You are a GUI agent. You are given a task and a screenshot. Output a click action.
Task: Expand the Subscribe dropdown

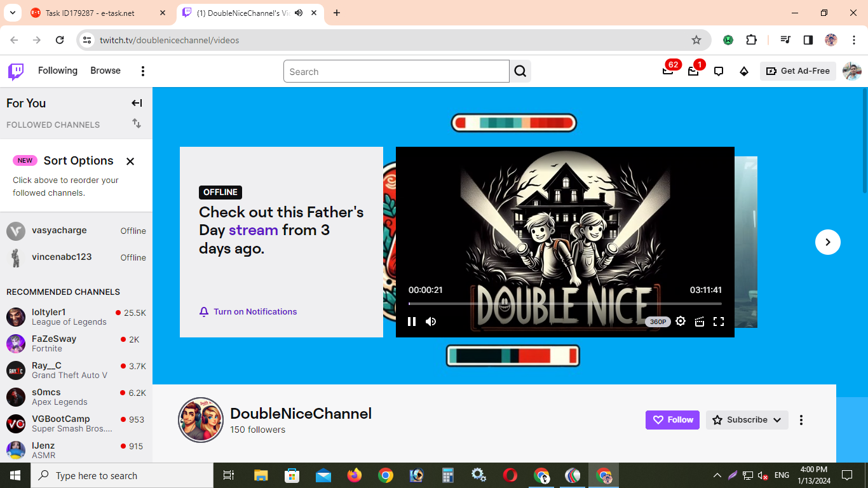[x=747, y=420]
